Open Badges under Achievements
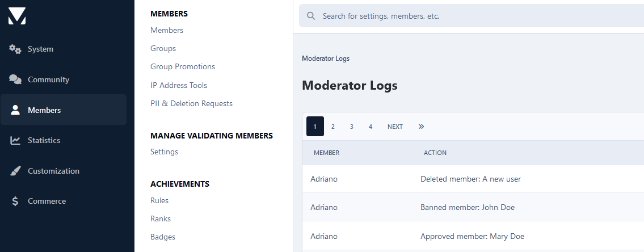 [x=163, y=237]
